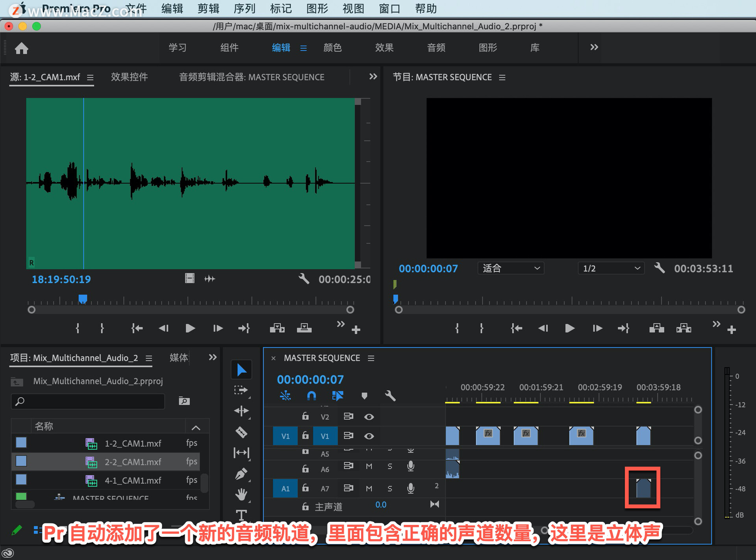Toggle V2 track output eye
Image resolution: width=756 pixels, height=560 pixels.
(369, 417)
